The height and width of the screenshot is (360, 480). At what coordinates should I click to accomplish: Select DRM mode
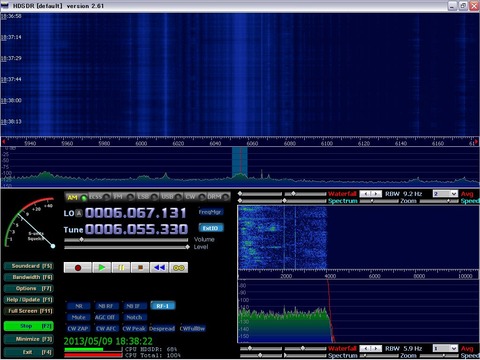pos(218,197)
